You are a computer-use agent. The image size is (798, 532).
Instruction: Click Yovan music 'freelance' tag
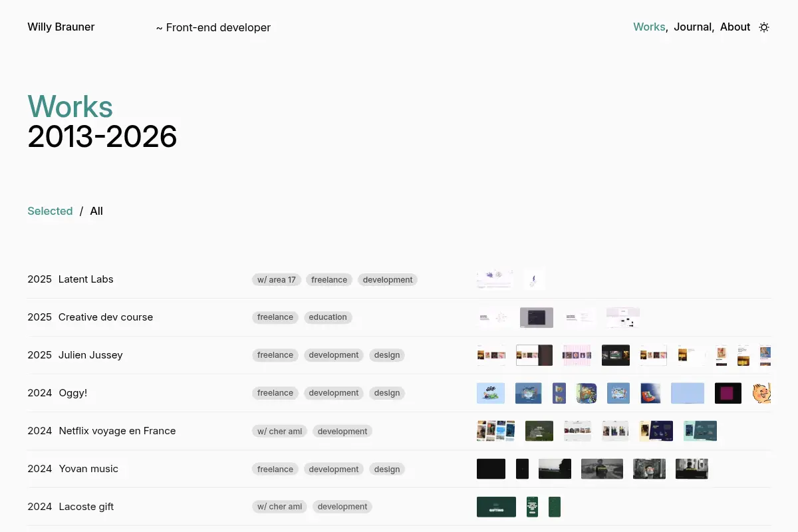tap(275, 469)
